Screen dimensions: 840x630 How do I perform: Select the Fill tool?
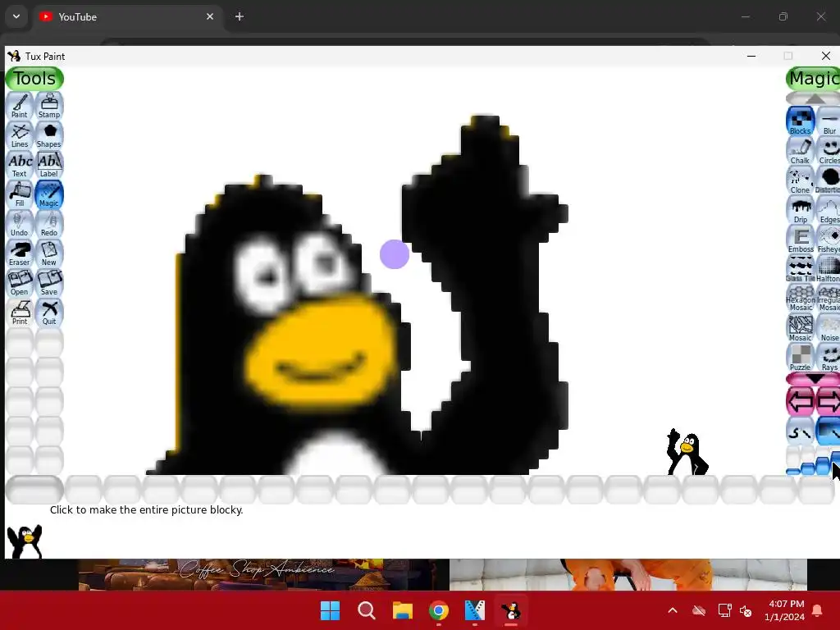(x=20, y=194)
